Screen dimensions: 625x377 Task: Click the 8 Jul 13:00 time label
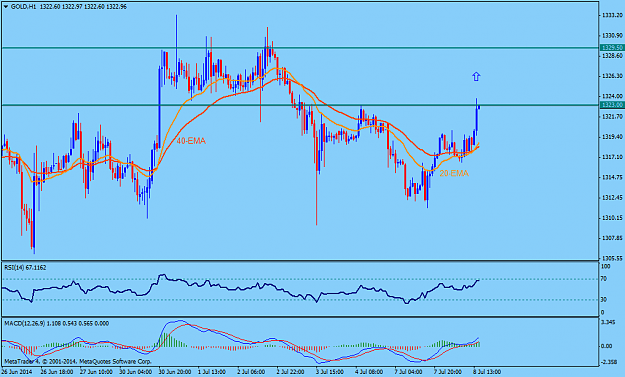click(488, 372)
